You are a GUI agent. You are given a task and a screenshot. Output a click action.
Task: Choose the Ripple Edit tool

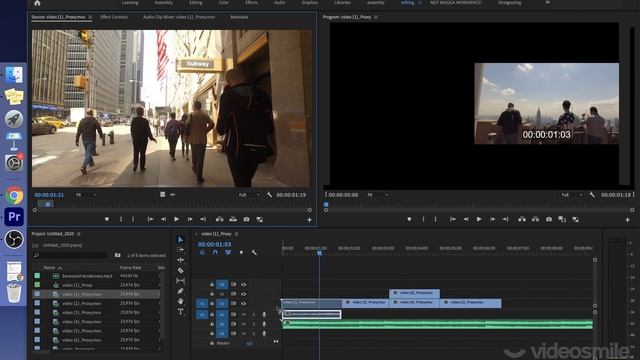coord(180,260)
